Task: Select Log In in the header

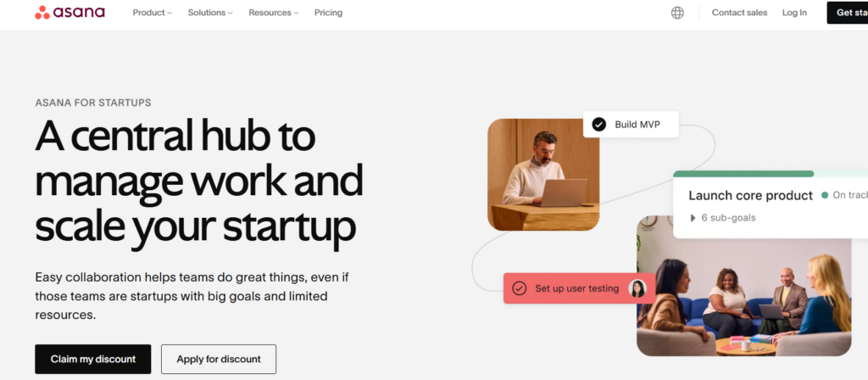Action: click(x=794, y=13)
